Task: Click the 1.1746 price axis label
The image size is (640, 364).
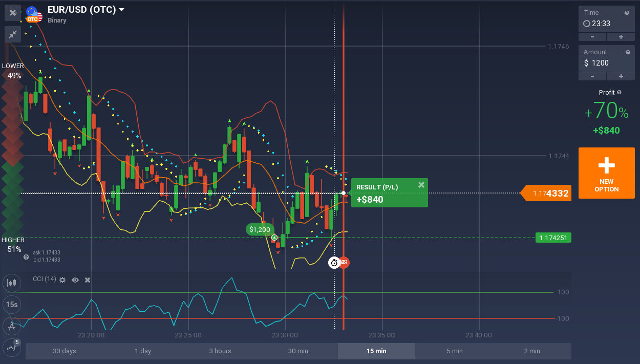Action: click(559, 46)
